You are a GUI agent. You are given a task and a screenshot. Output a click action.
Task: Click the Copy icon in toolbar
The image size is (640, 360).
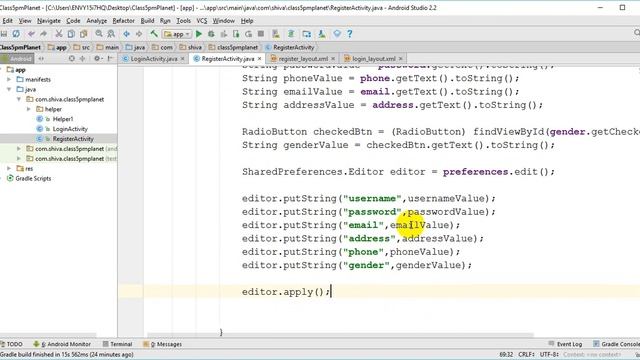(71, 34)
